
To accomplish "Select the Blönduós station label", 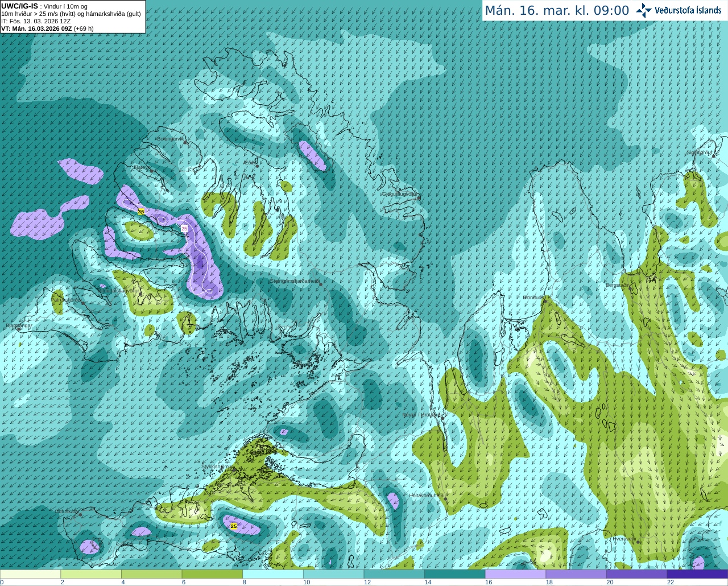I will coord(534,298).
